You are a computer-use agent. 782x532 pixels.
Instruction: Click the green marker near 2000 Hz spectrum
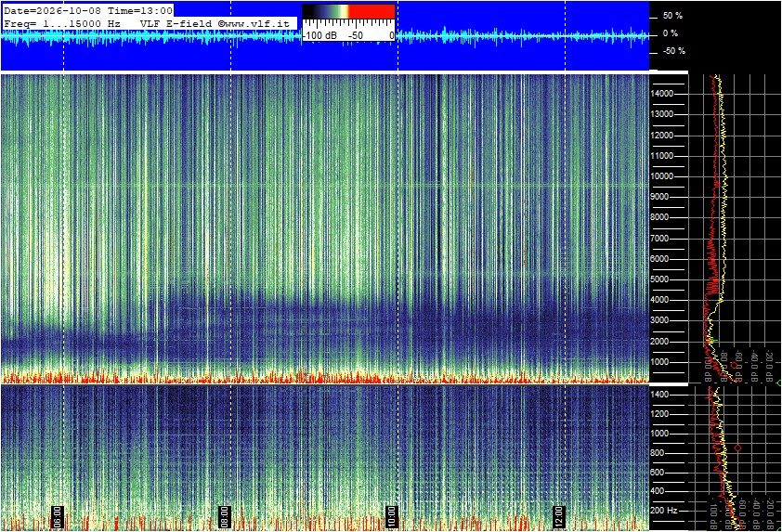tap(713, 341)
